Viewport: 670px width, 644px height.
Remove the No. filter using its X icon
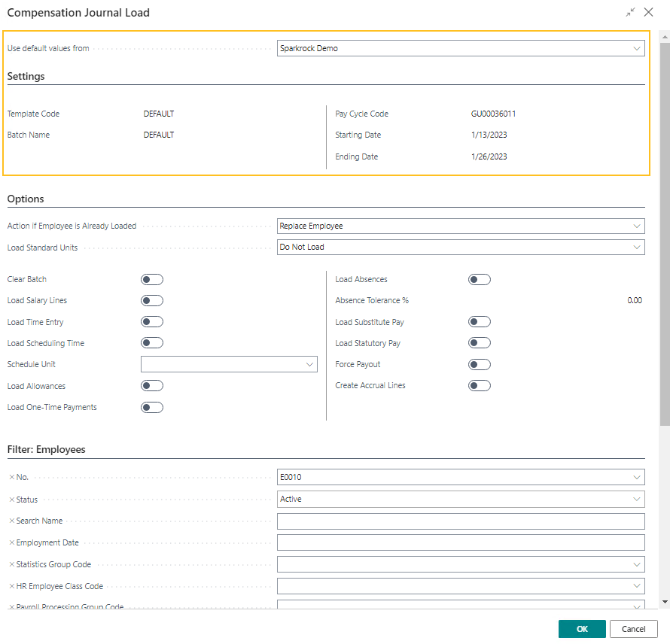pyautogui.click(x=10, y=477)
